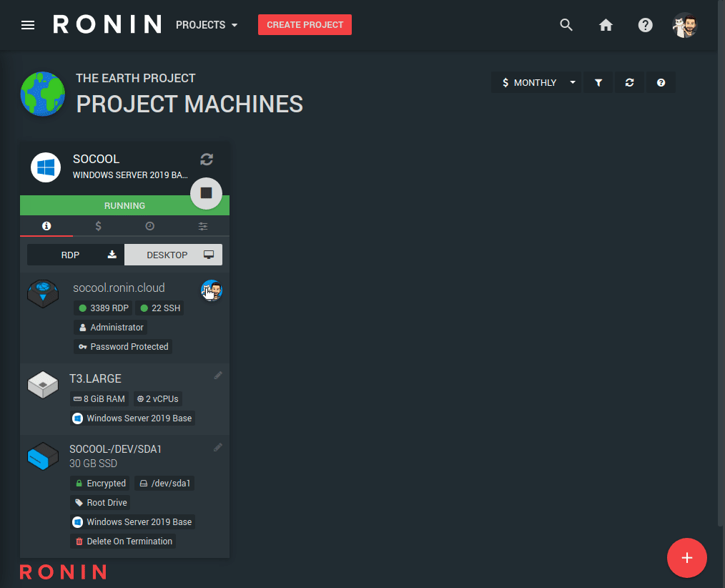Click the T3.LARGE instance cube icon
This screenshot has width=725, height=588.
tap(42, 384)
